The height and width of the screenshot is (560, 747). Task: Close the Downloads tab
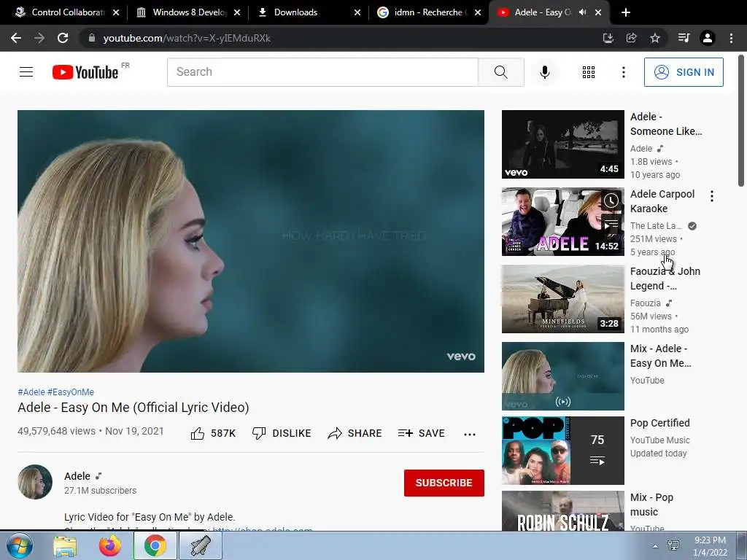point(357,12)
